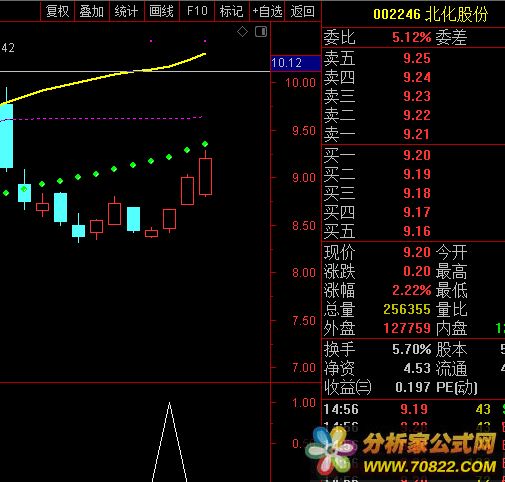Click 买一 price 9.20
Viewport: 505px width, 482px height.
coord(417,155)
